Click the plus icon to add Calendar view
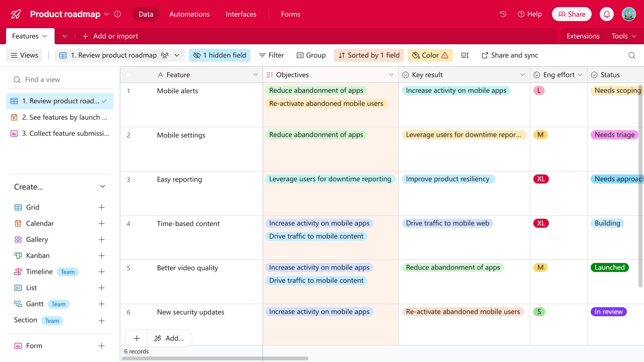The image size is (644, 362). pos(102,223)
